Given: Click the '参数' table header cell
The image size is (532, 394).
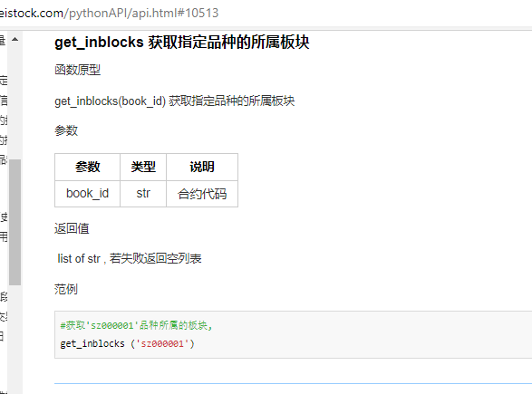Looking at the screenshot, I should click(x=88, y=167).
